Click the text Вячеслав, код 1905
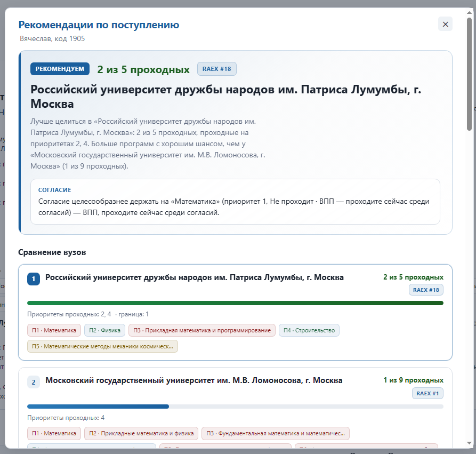Image resolution: width=476 pixels, height=454 pixels. (x=52, y=38)
